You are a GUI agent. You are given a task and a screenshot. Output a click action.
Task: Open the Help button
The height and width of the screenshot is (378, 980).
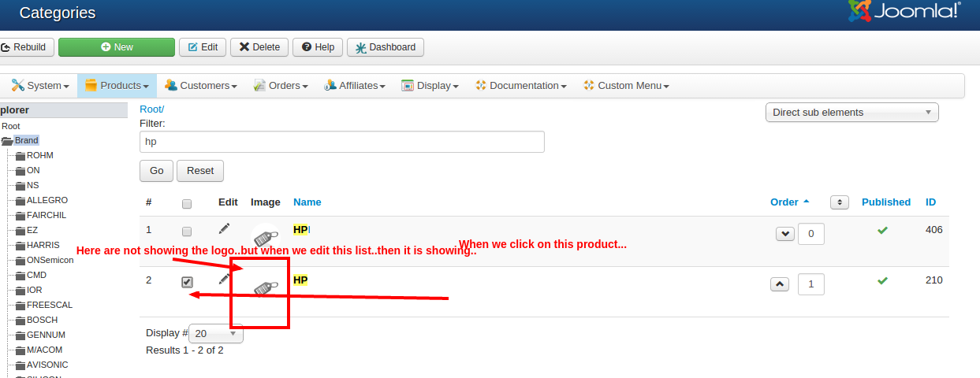[318, 47]
